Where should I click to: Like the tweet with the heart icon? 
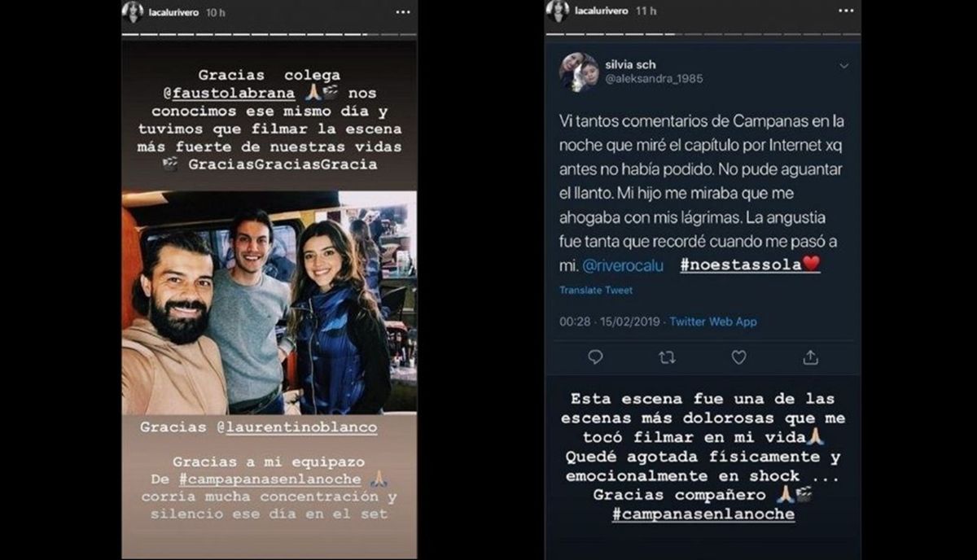pyautogui.click(x=738, y=357)
